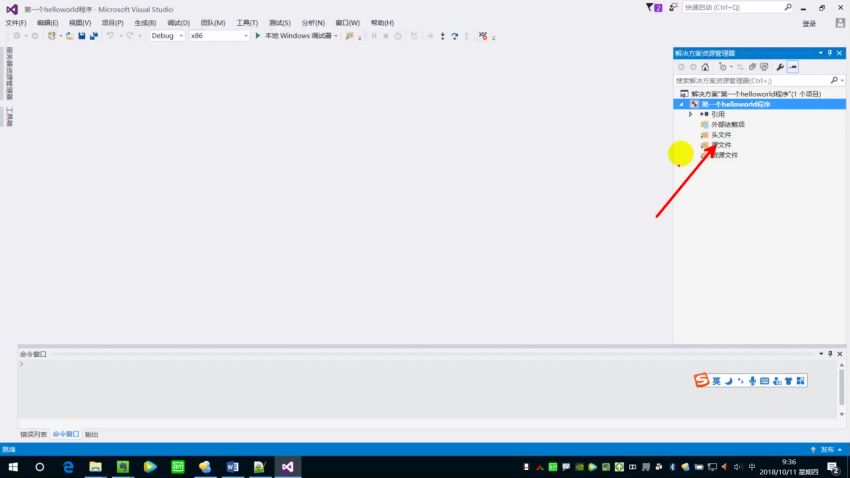Click the Navigate Backward toolbar icon
Screen dimensions: 850x478
[17, 36]
